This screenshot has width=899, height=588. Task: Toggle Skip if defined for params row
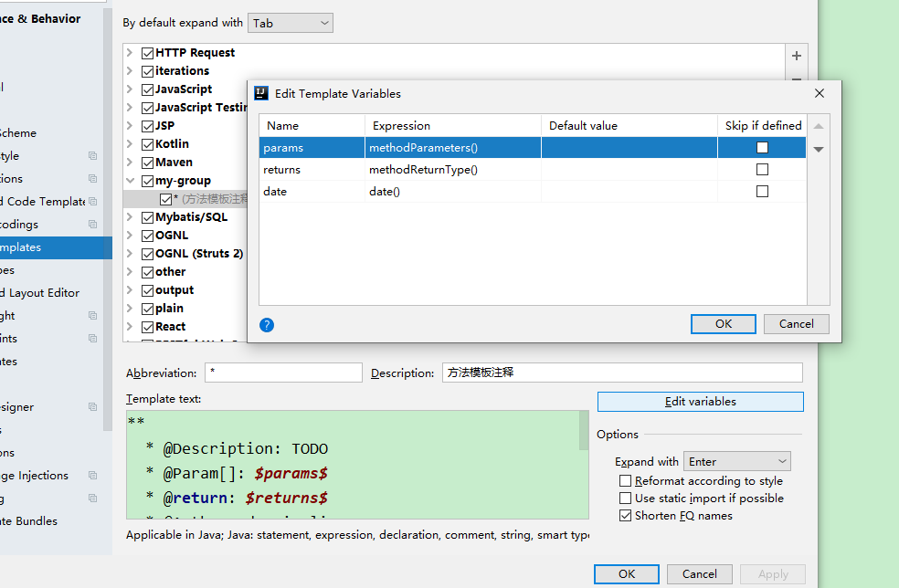pyautogui.click(x=762, y=147)
